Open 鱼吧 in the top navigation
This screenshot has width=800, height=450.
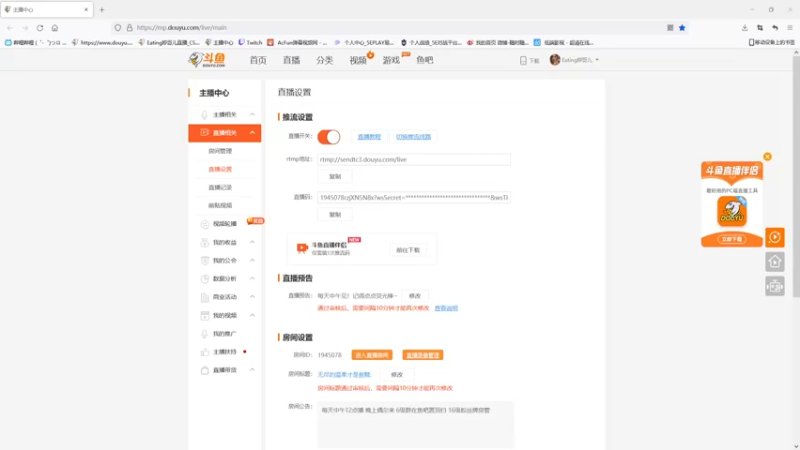click(x=424, y=60)
